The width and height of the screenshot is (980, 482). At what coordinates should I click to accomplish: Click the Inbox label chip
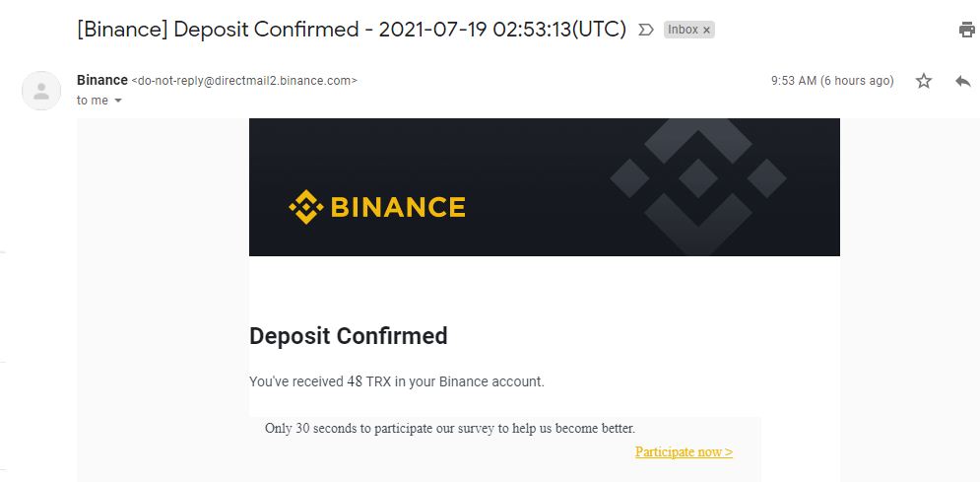tap(683, 30)
